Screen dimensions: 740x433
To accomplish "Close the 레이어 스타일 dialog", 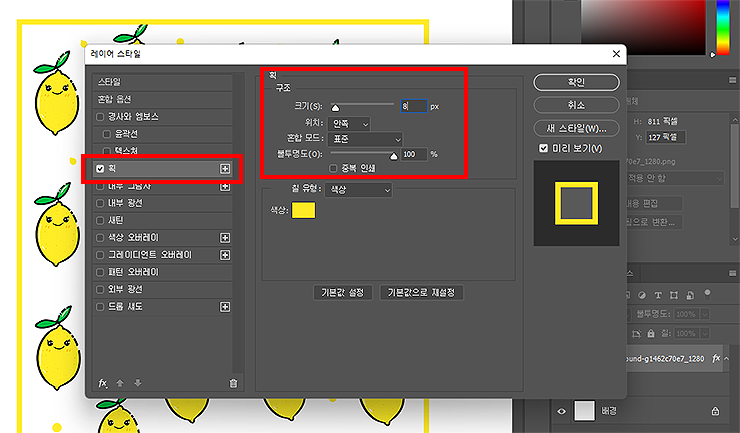I will [616, 54].
